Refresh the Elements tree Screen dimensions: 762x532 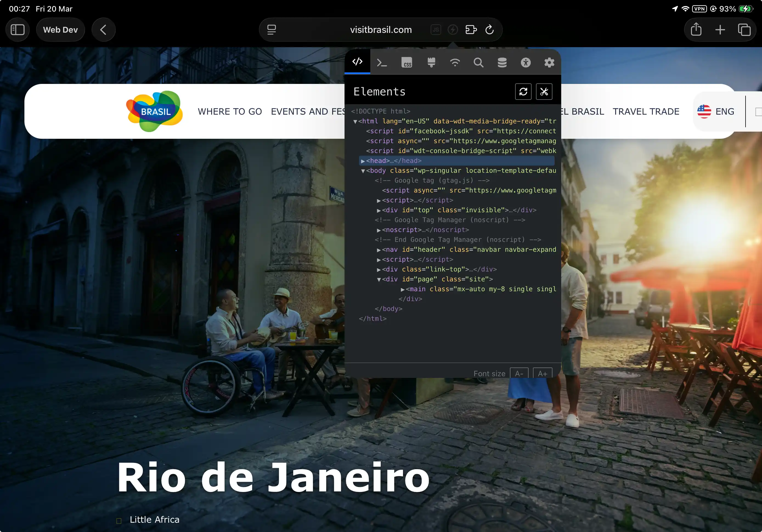(x=523, y=92)
